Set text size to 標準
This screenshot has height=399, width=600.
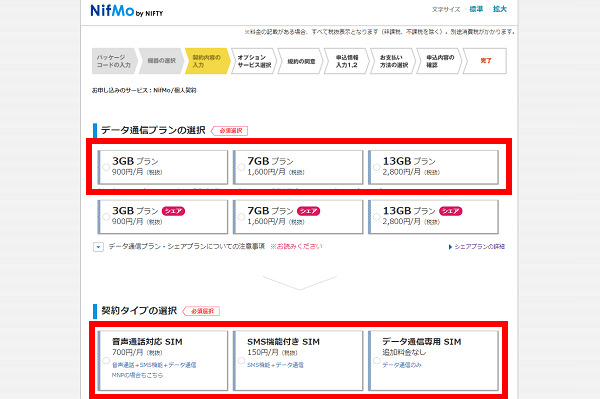pyautogui.click(x=476, y=9)
